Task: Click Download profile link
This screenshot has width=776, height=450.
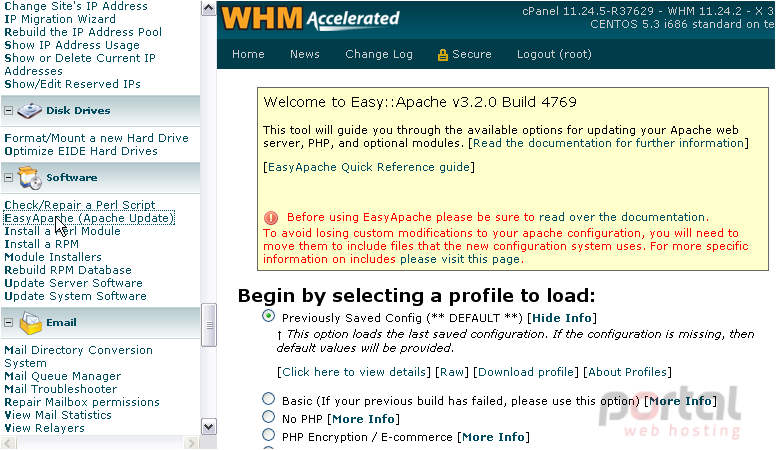Action: tap(526, 372)
